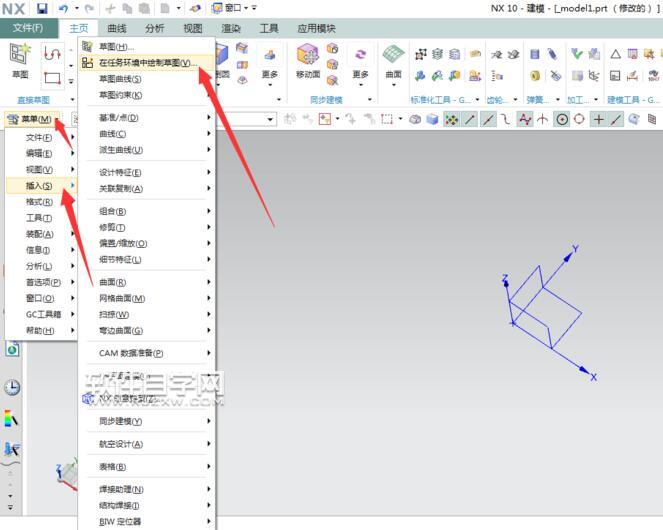Click the NX 创意塑型 cube icon in menu
The width and height of the screenshot is (663, 530).
[x=88, y=398]
